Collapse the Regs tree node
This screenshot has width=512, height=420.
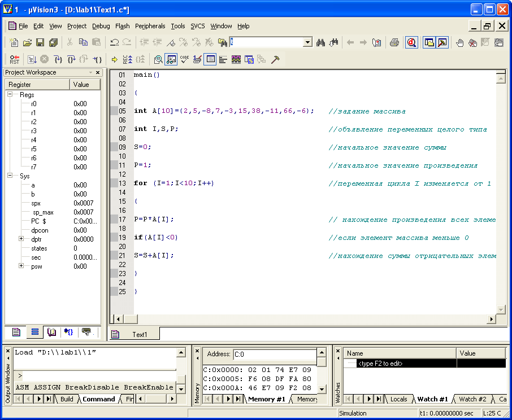[x=10, y=94]
